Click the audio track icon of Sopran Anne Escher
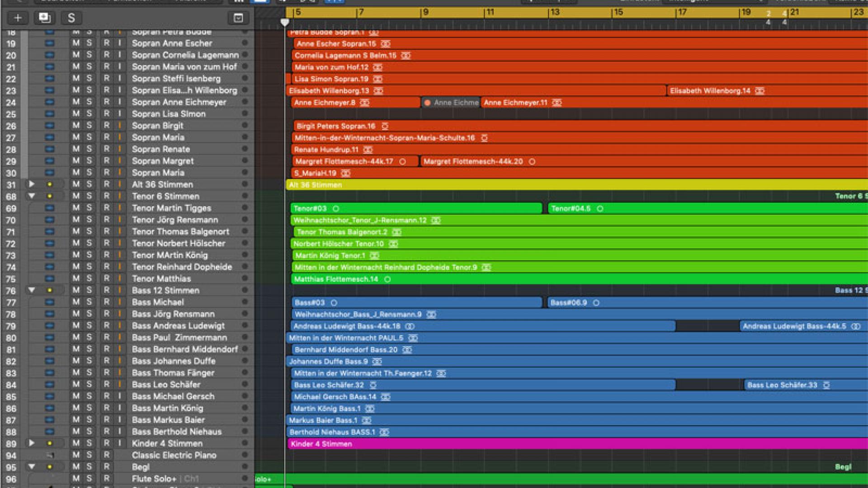 coord(50,43)
